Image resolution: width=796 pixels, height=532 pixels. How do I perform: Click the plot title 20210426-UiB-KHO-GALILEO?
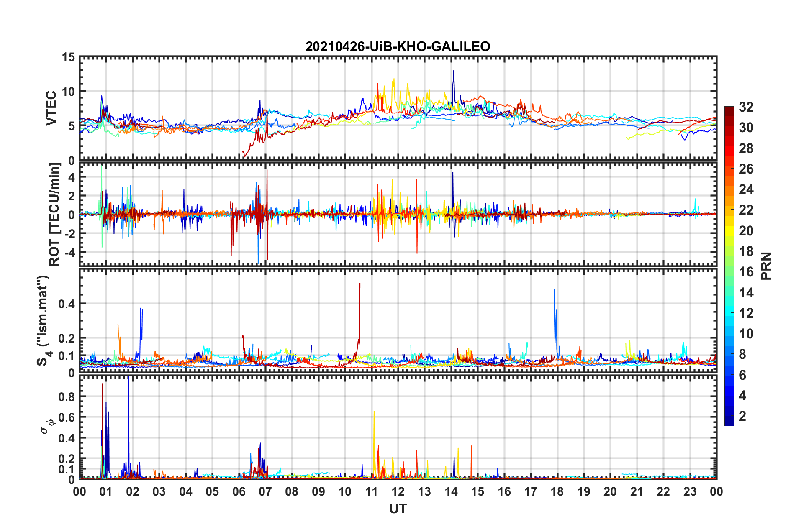click(398, 46)
